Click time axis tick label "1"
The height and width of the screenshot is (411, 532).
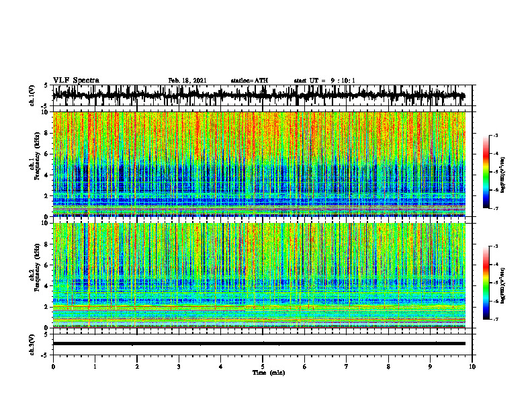pos(95,367)
